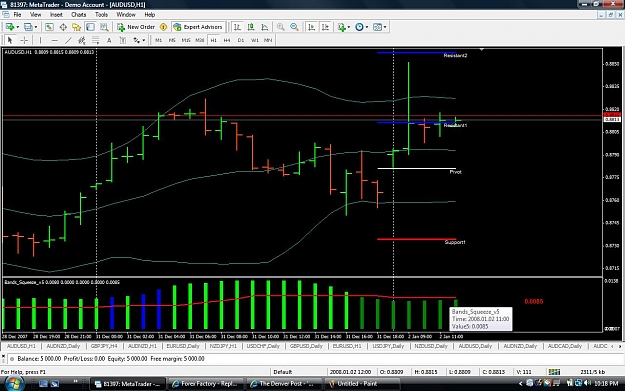
Task: Expand the periods clock dropdown arrow
Action: point(367,27)
